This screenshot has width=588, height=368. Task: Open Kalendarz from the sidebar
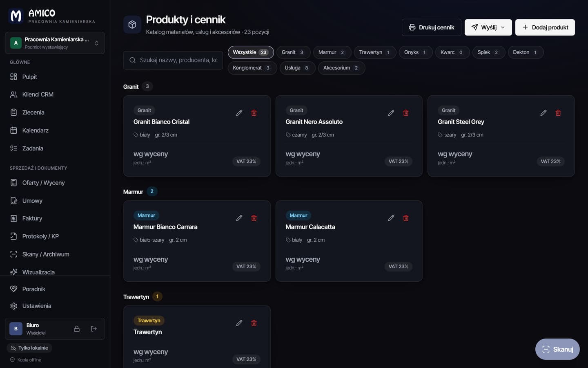55,130
